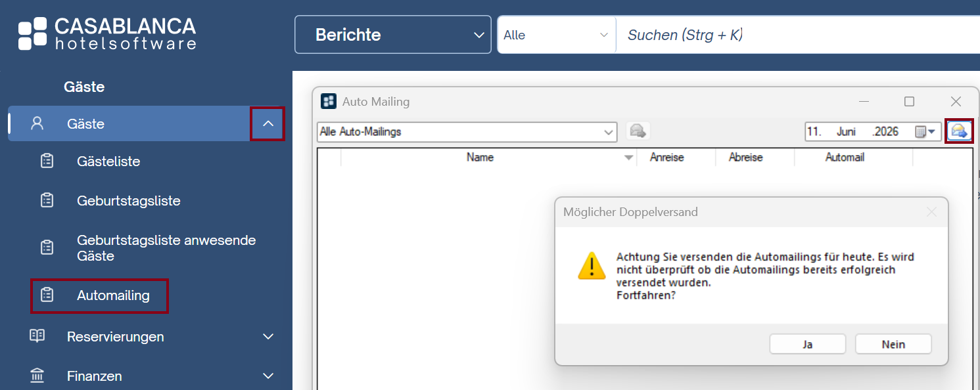Click the Reservierungen book icon
Image resolution: width=980 pixels, height=390 pixels.
37,336
